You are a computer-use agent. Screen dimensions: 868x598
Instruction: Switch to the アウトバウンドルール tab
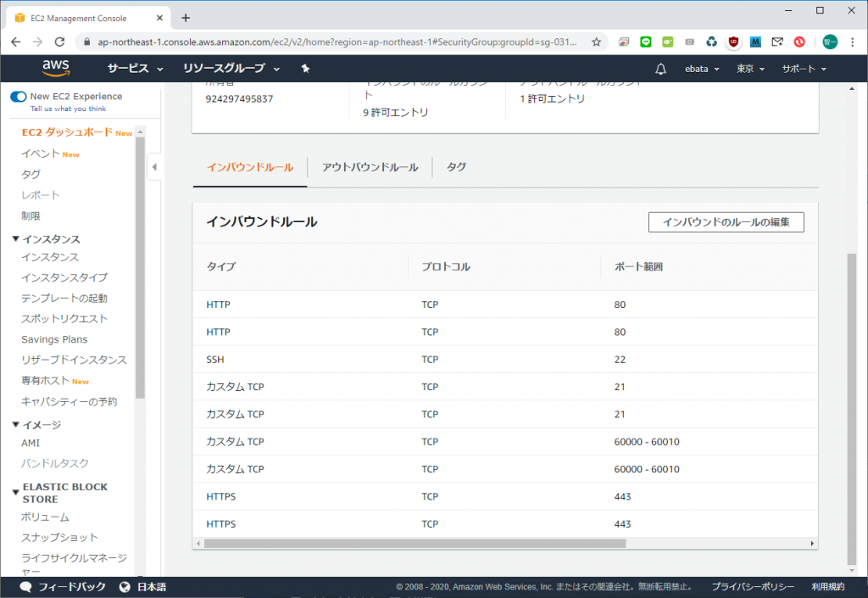pos(370,167)
